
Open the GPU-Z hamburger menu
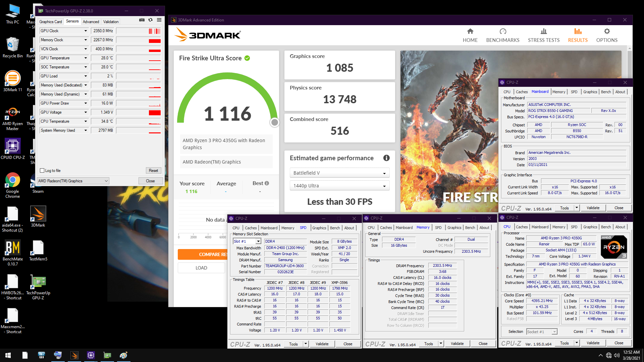159,20
